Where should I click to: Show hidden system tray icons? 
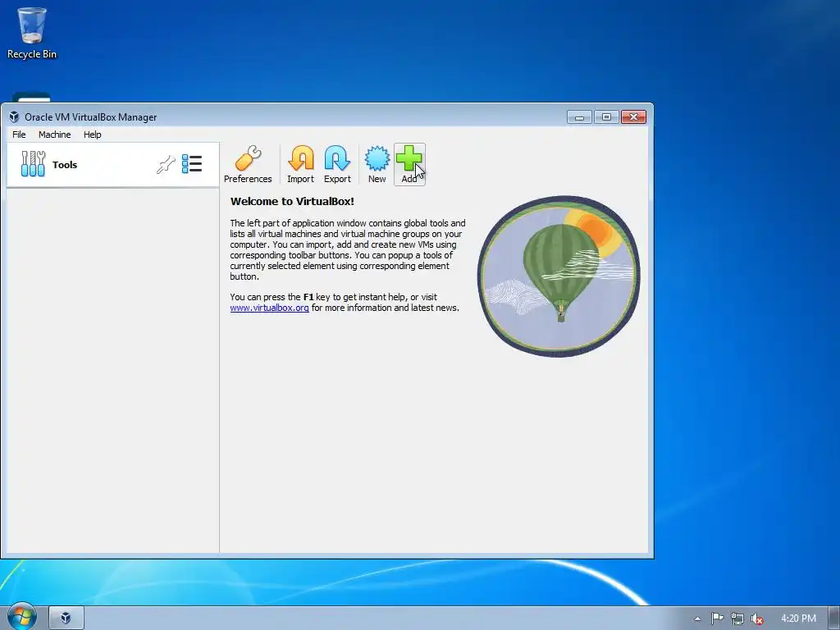[x=697, y=619]
